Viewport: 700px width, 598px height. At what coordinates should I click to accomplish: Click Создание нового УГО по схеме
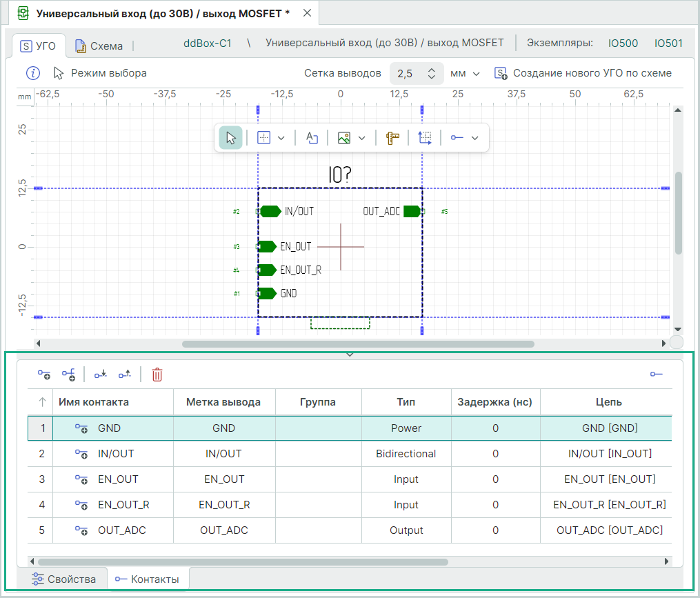coord(583,73)
